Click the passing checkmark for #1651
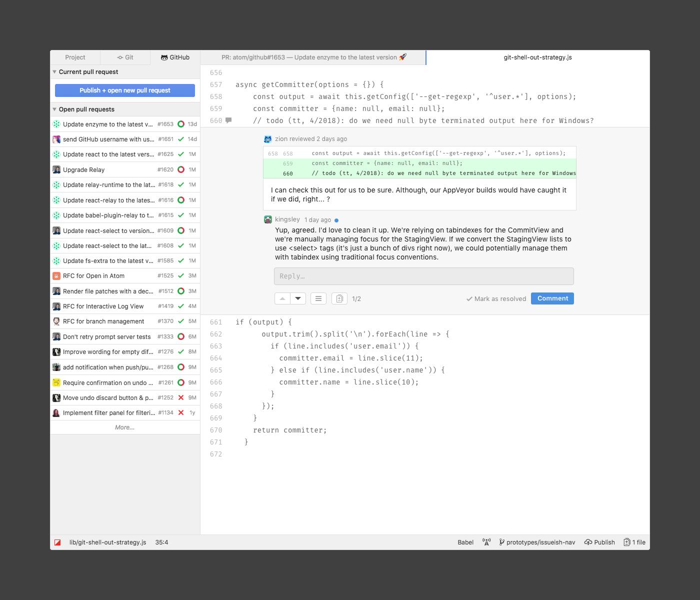This screenshot has height=600, width=700. [181, 139]
